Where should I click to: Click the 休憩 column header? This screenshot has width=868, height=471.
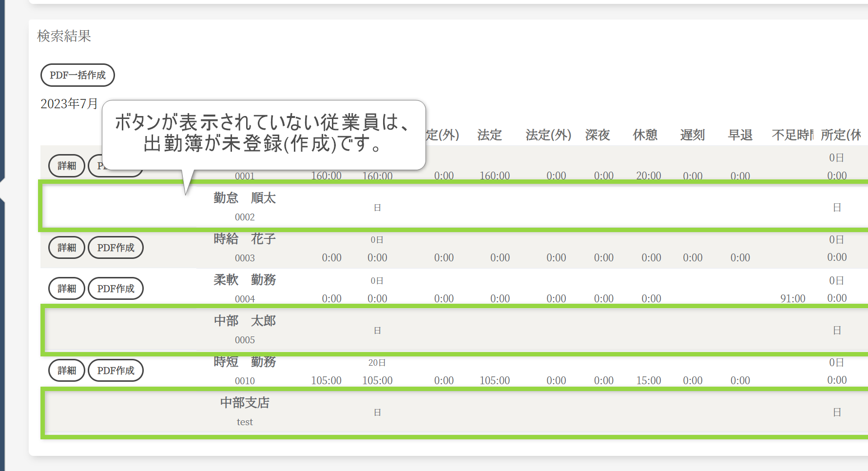point(645,135)
